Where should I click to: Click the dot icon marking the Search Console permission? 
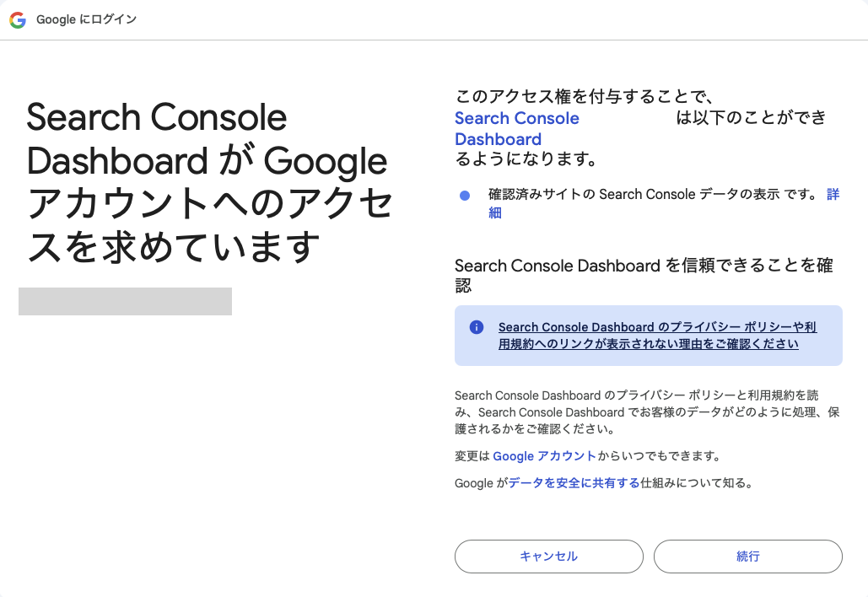pos(463,195)
